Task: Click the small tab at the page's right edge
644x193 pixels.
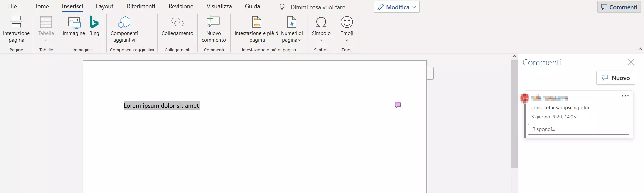Action: [x=430, y=73]
